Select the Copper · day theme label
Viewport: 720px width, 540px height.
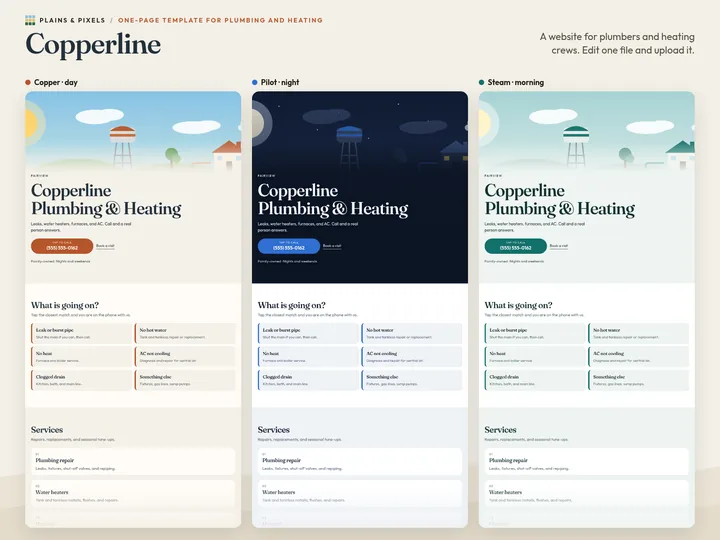[x=56, y=82]
